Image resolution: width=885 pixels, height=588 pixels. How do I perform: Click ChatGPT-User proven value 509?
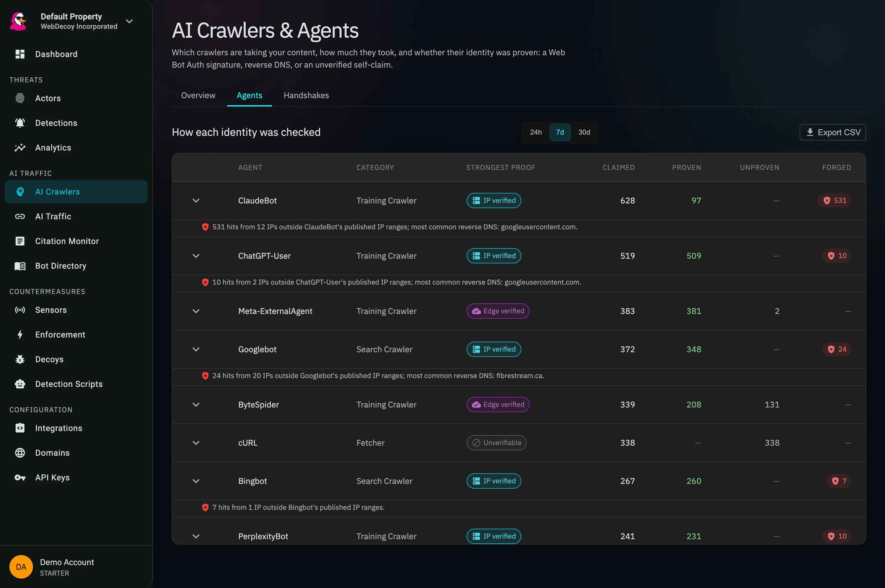click(x=694, y=256)
